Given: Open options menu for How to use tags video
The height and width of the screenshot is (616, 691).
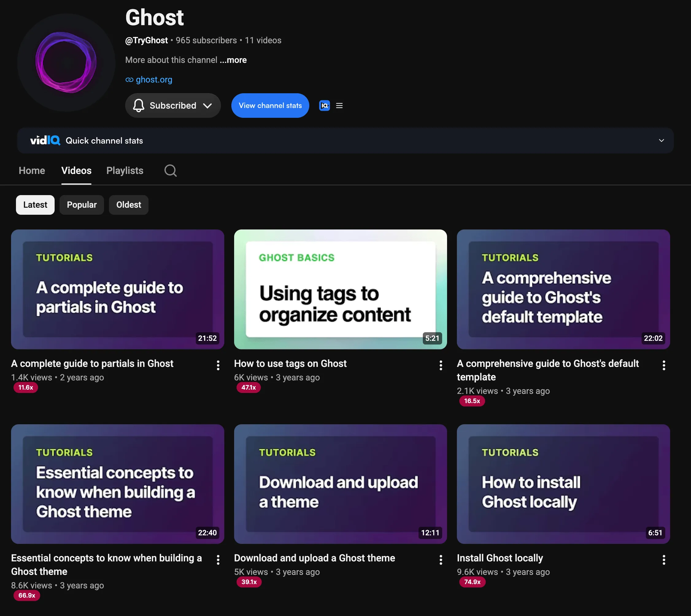Looking at the screenshot, I should tap(441, 365).
